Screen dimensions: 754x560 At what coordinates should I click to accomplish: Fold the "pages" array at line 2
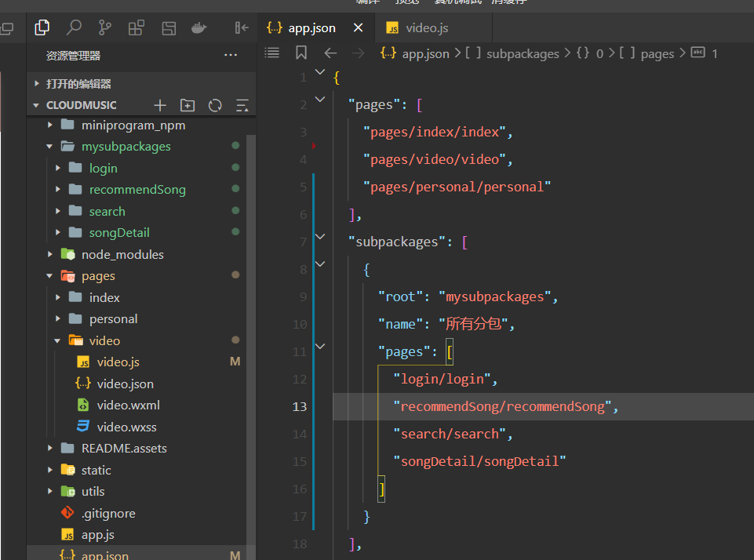coord(319,99)
